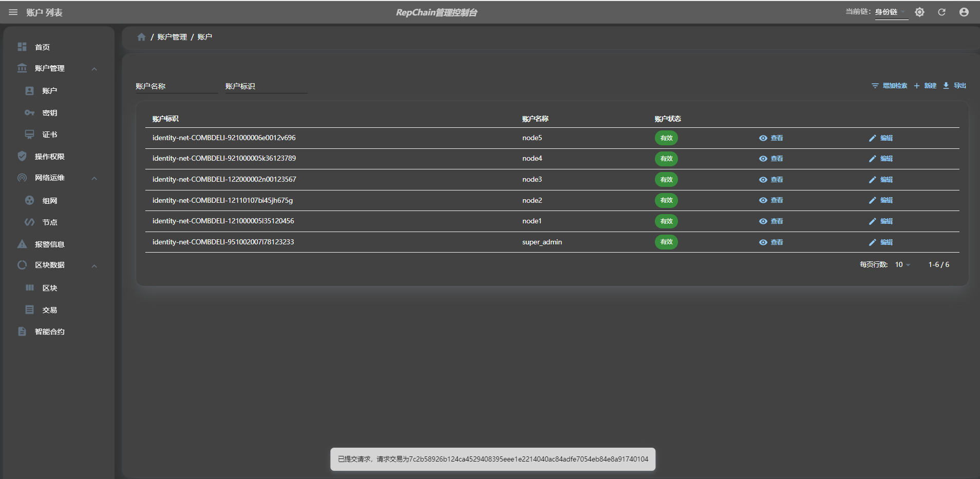The image size is (980, 479).
Task: Click identity-net-COMBDELI-921000006e0012v696 cell
Action: point(224,138)
